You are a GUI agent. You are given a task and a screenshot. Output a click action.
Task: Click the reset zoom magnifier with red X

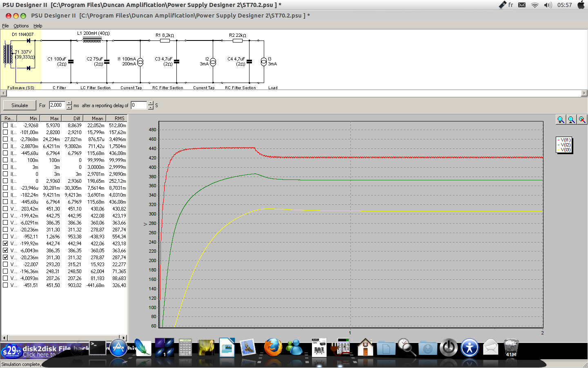coord(582,119)
